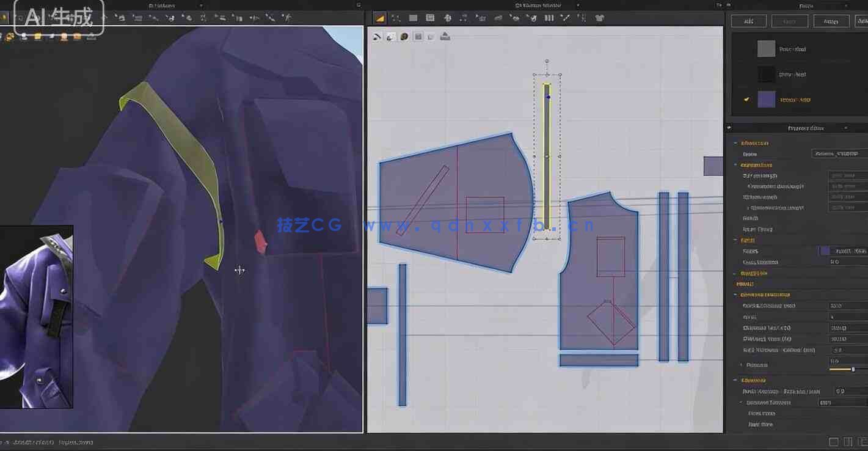This screenshot has height=451, width=868.
Task: Toggle the checkerboard display icon in the 2D toolbar
Action: tap(430, 18)
